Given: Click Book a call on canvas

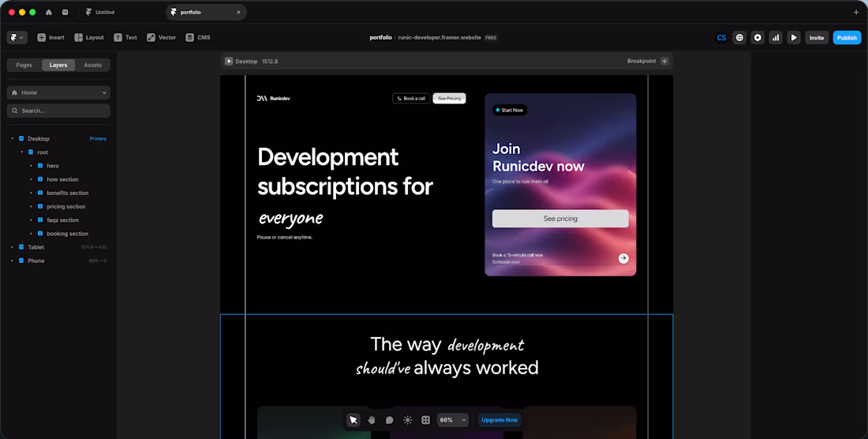Looking at the screenshot, I should (411, 99).
